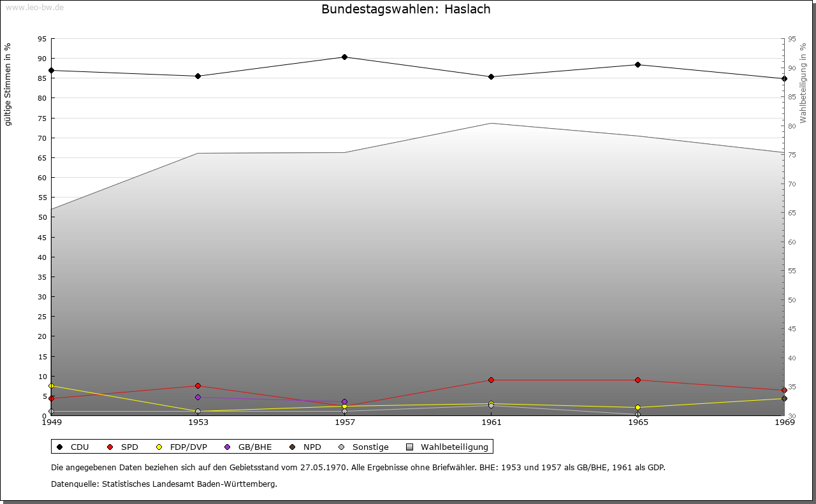The image size is (816, 504).
Task: Click the FDP/DVP yellow legend marker
Action: point(160,447)
